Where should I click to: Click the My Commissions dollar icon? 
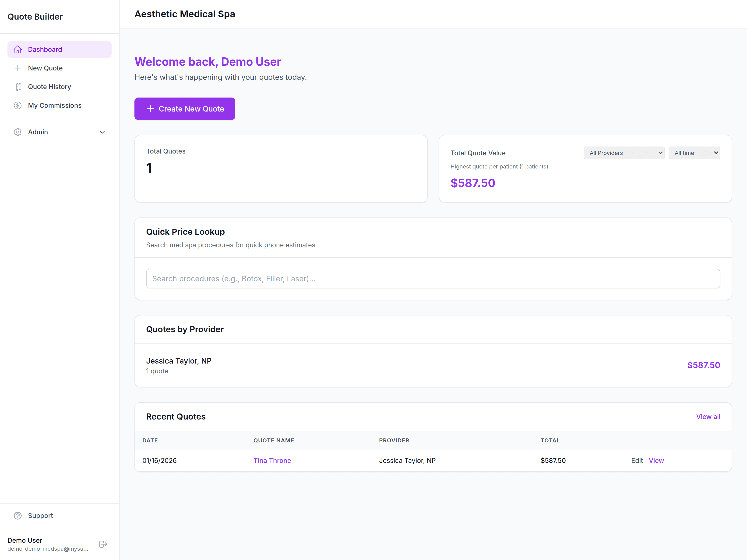coord(18,106)
